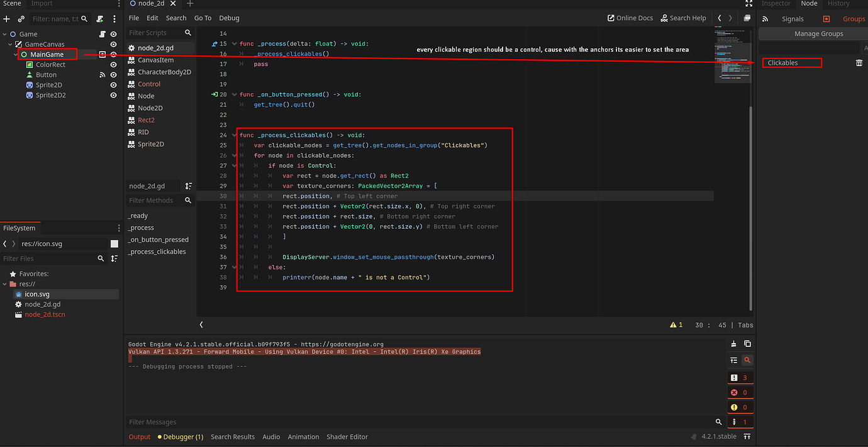868x447 pixels.
Task: Fold the _process_clickables function with its arrow
Action: (234, 135)
